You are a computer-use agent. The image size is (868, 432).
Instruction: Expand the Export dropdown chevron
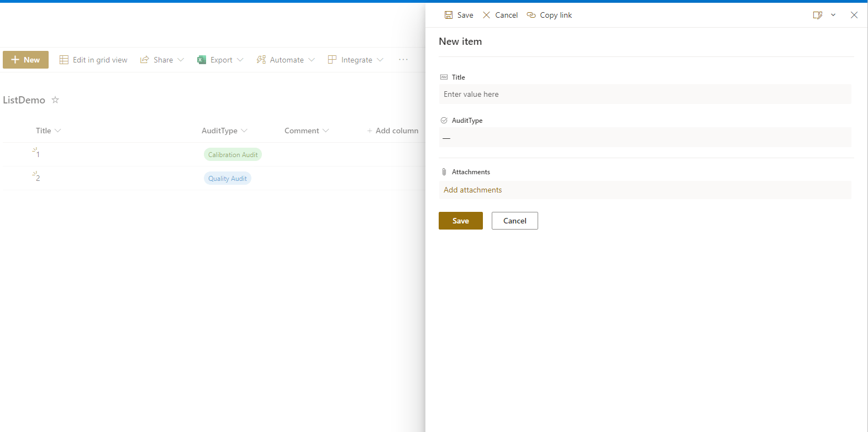[x=240, y=60]
